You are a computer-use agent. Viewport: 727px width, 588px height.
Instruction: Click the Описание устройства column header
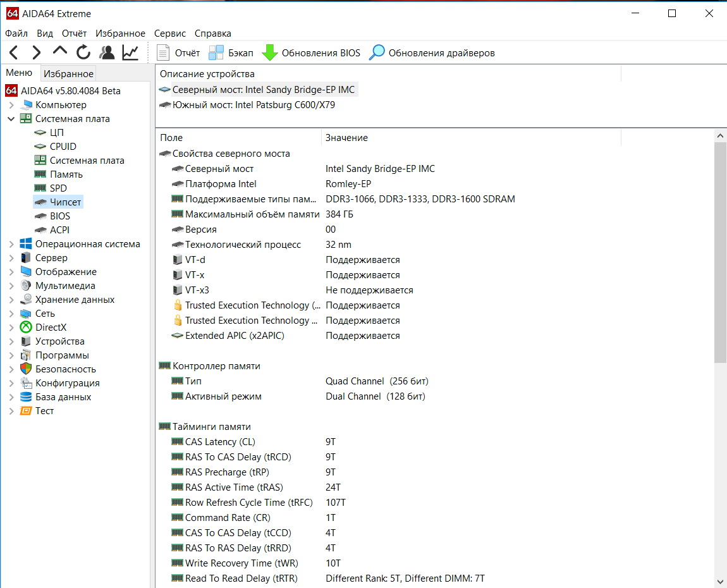[388, 74]
